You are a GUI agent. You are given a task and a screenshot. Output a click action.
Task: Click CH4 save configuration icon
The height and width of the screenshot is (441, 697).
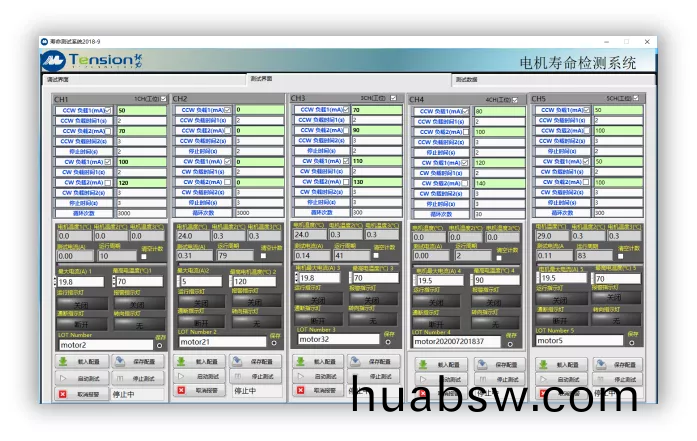(477, 365)
